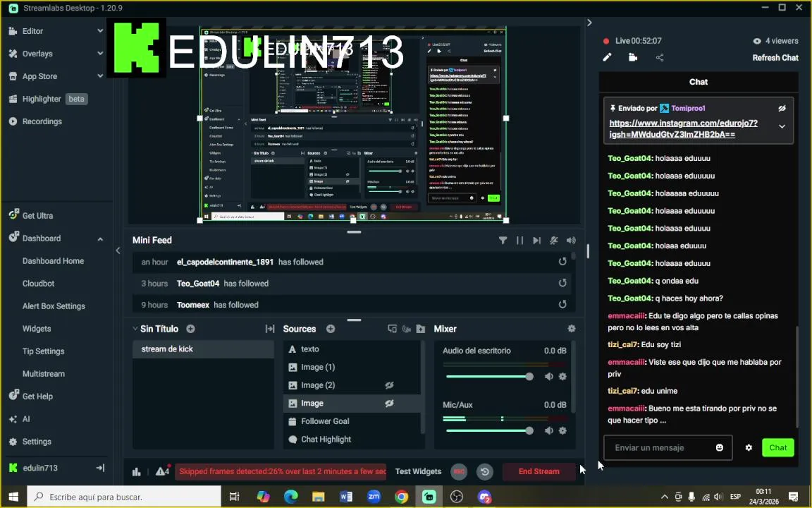Viewport: 812px width, 508px height.
Task: Open the Mini Feed filter icon
Action: pyautogui.click(x=503, y=241)
